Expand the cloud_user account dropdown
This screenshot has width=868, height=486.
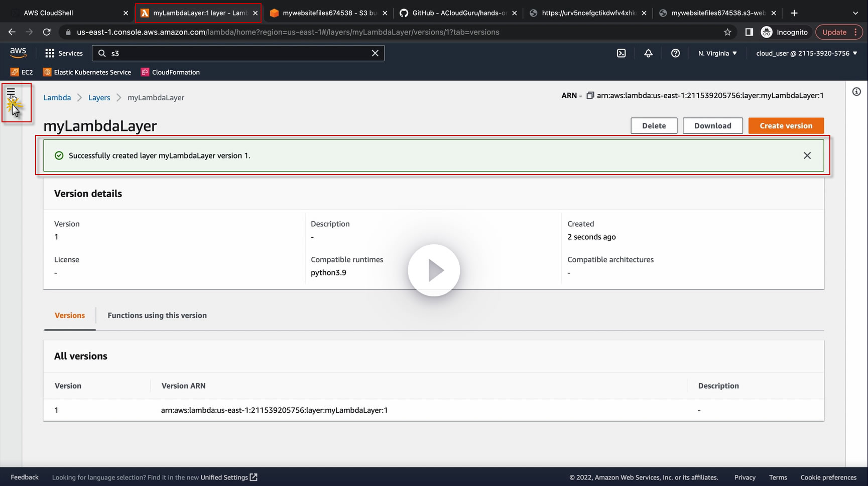pos(807,53)
